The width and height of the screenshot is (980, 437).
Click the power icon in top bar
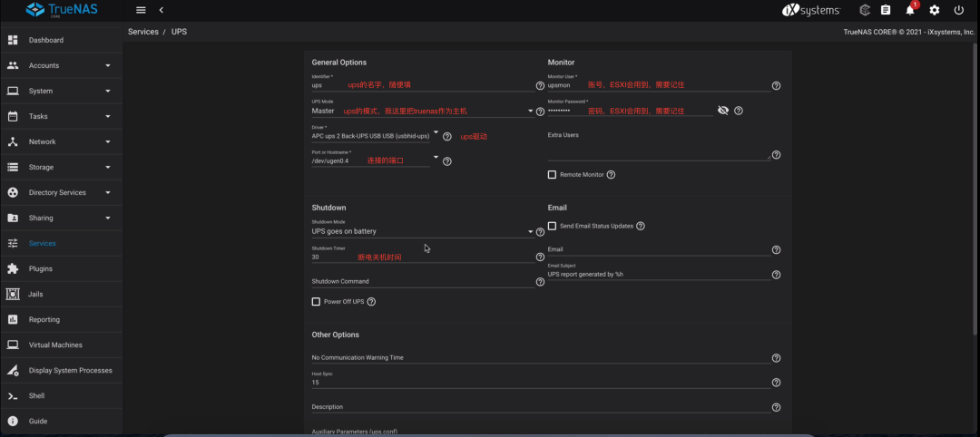959,10
